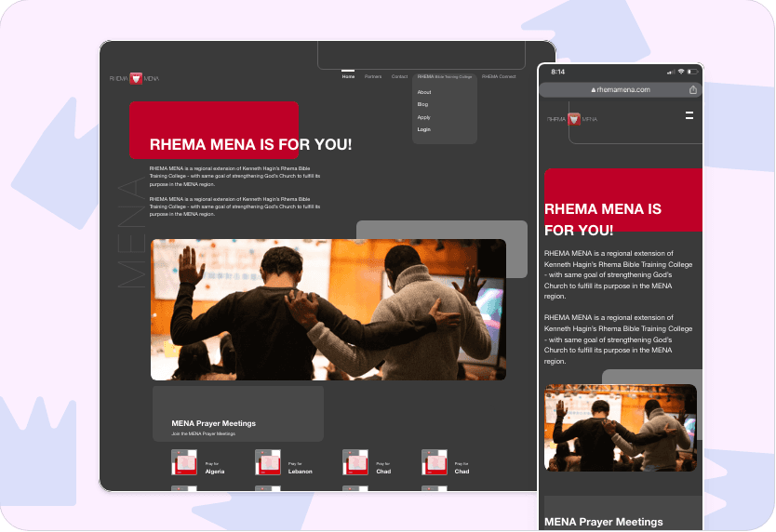Click the mobile worship hero photo
The width and height of the screenshot is (776, 532).
(620, 428)
